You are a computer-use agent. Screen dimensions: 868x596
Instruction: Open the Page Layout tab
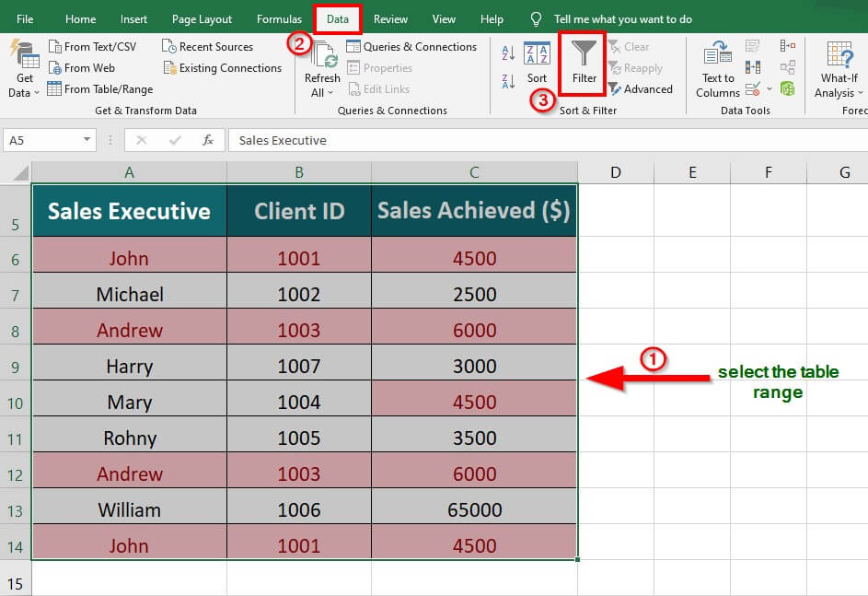coord(202,19)
